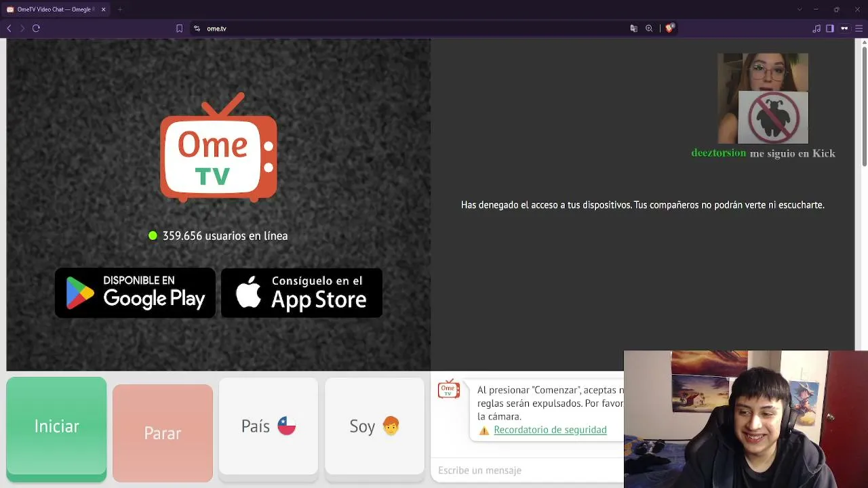Close the OmeTV Video Chat tab
The image size is (868, 488).
tap(103, 9)
